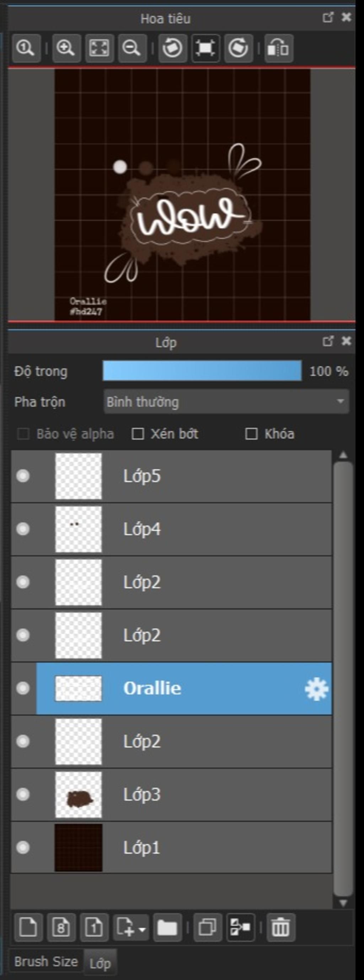Screen dimensions: 364x980
Task: Select the Lớp1 layer thumbnail
Action: point(78,848)
